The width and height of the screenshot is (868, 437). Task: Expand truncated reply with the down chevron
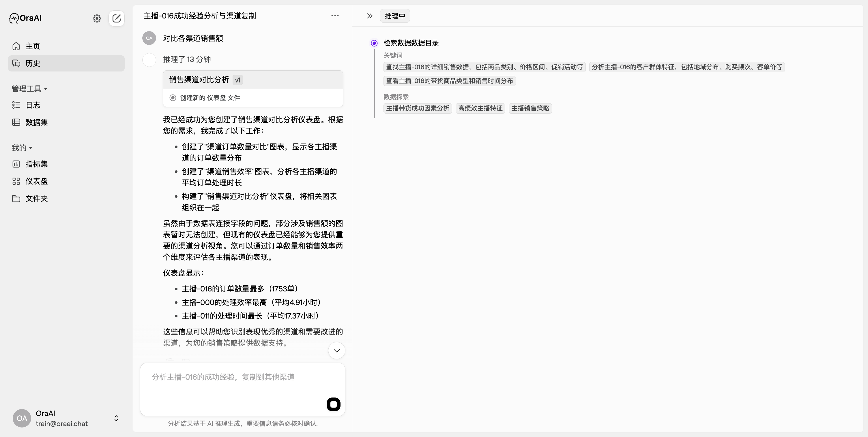tap(336, 350)
